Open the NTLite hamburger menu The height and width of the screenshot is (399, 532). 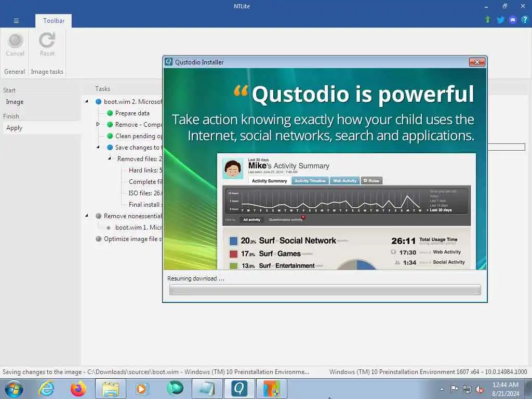tap(16, 21)
